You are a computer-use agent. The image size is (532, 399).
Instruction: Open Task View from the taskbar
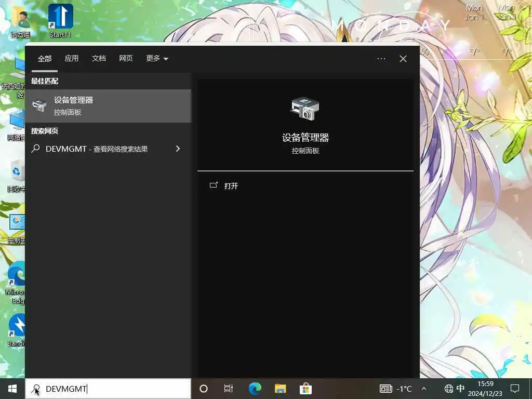[x=229, y=389]
